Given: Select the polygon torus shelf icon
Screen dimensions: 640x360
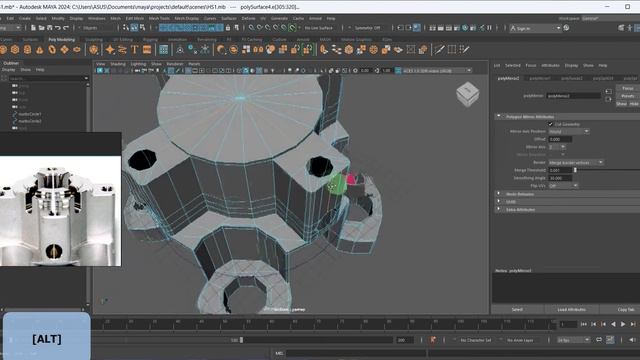Looking at the screenshot, I should pyautogui.click(x=52, y=50).
